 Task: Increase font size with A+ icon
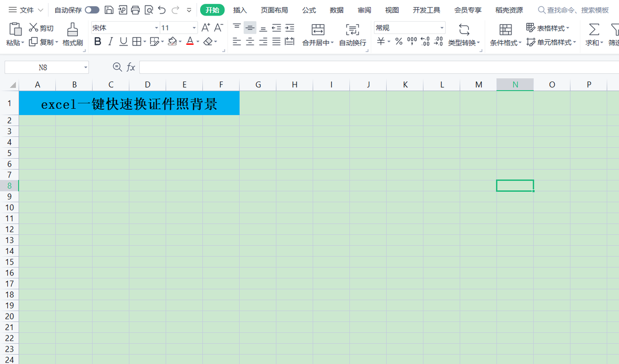[206, 28]
